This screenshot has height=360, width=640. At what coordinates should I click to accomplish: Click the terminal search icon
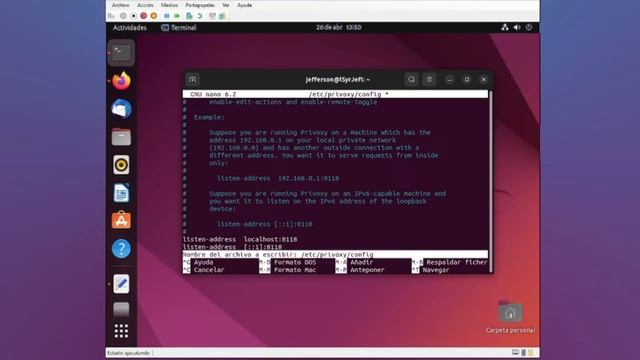point(411,80)
